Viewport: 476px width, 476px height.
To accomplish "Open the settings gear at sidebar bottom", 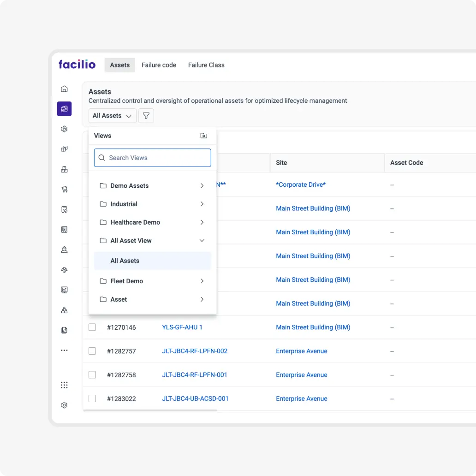I will pos(64,405).
